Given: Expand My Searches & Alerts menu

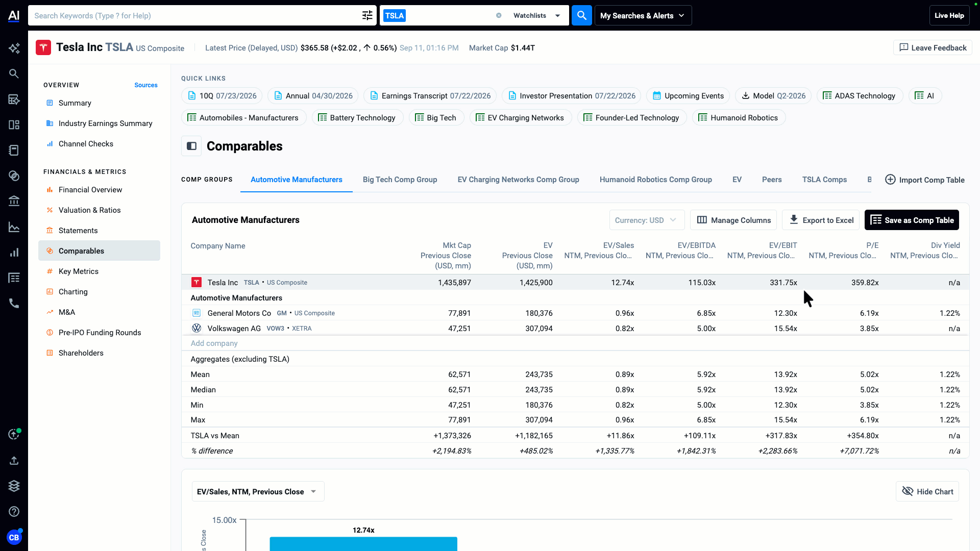Looking at the screenshot, I should click(643, 15).
